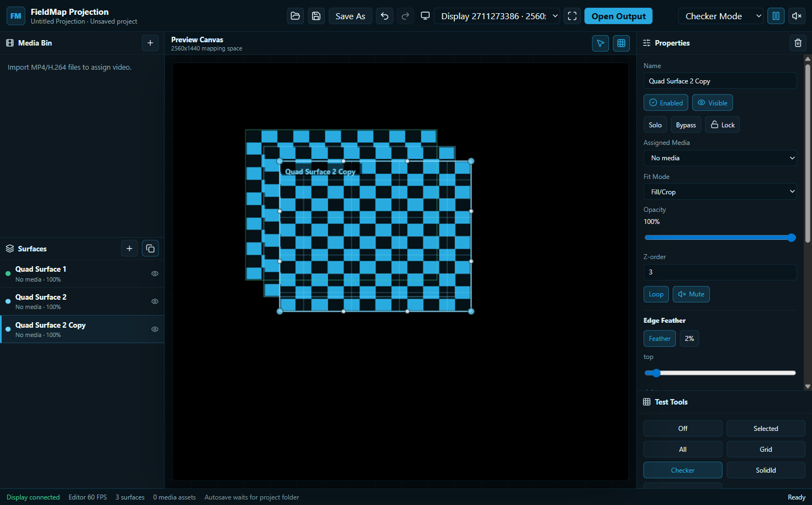The height and width of the screenshot is (505, 812).
Task: Toggle the Enabled button
Action: click(x=666, y=103)
